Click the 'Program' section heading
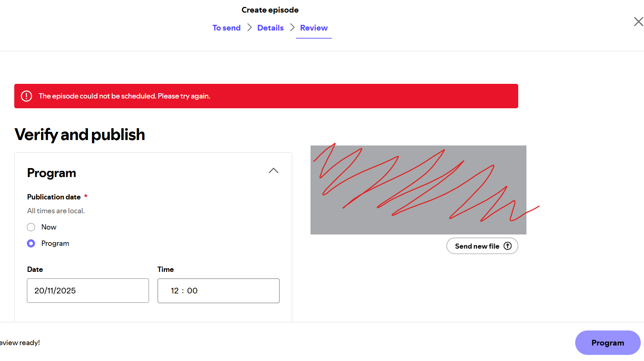This screenshot has height=361, width=644. tap(52, 173)
